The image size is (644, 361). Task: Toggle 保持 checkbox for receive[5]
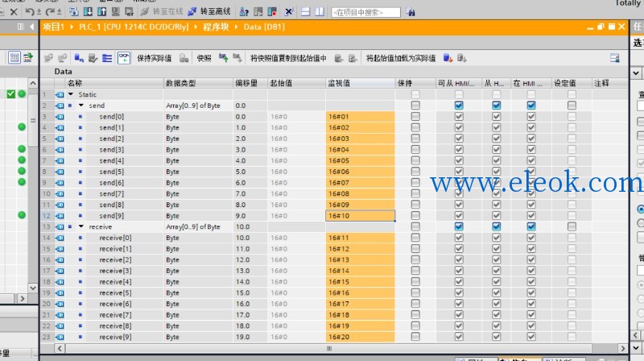pos(415,293)
